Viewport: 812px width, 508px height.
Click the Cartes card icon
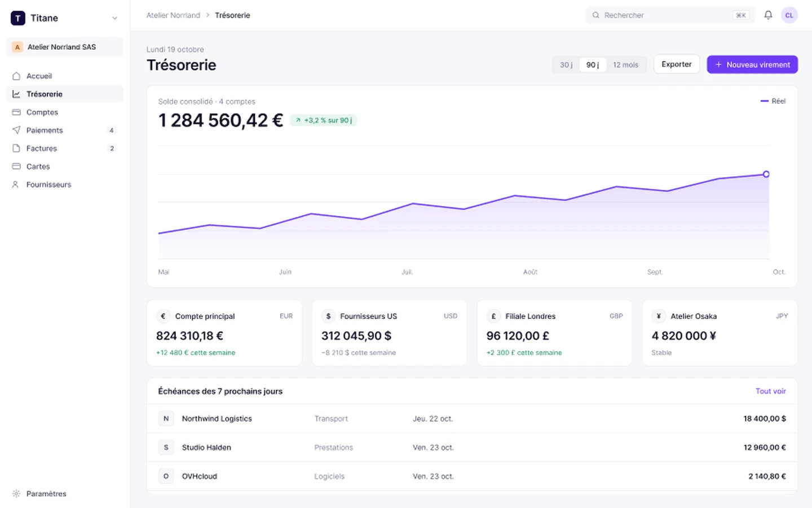click(x=16, y=167)
